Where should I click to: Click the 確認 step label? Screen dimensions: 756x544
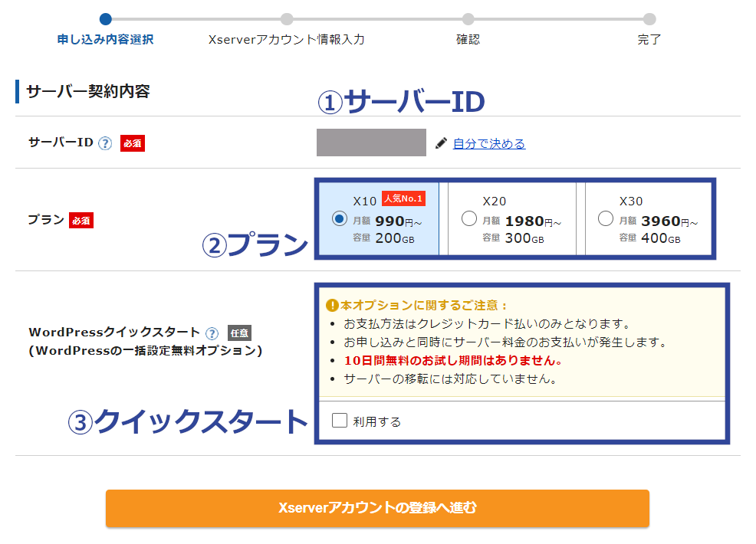[468, 40]
